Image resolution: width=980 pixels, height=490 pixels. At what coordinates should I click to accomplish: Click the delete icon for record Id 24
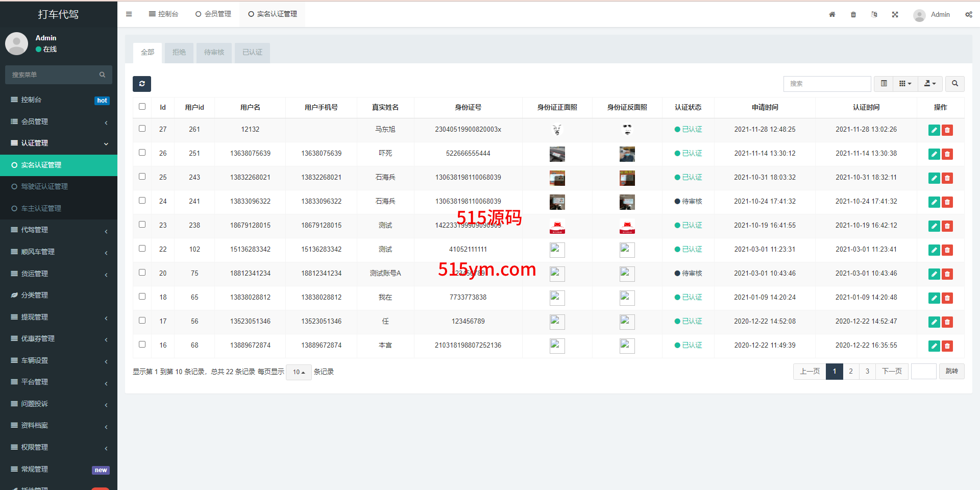947,202
